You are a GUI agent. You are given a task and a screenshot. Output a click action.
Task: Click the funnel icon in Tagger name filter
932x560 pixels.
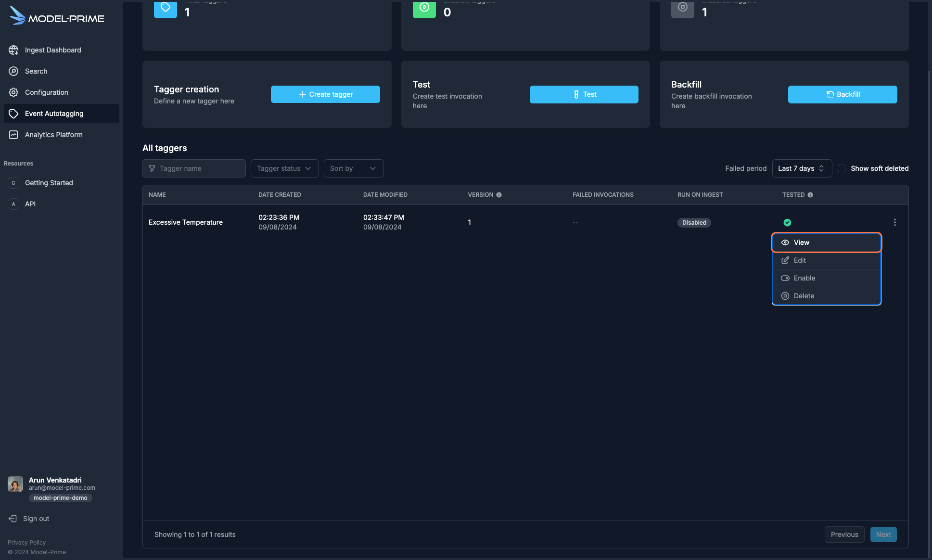tap(152, 168)
